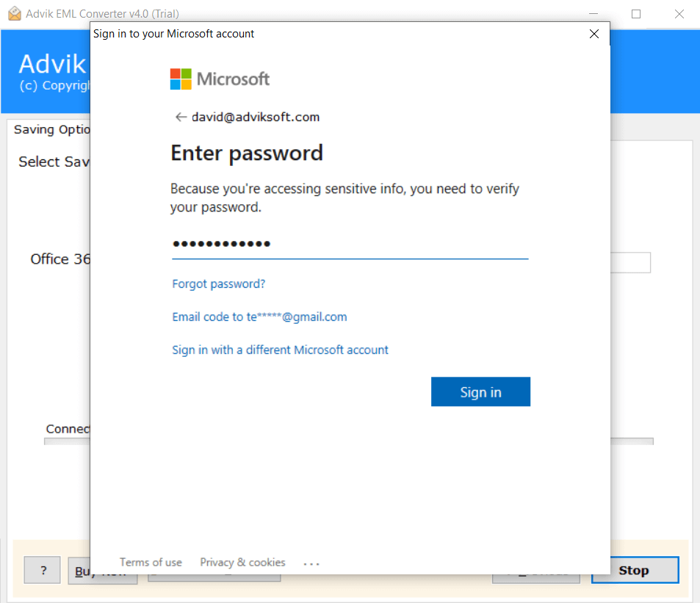700x603 pixels.
Task: Sign in with a different Microsoft account
Action: (281, 350)
